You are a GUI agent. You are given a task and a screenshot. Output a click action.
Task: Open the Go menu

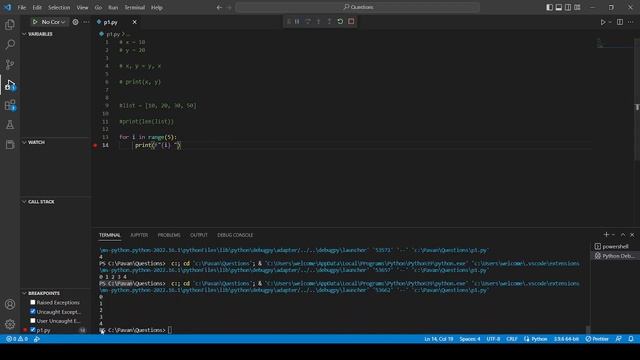click(x=98, y=7)
